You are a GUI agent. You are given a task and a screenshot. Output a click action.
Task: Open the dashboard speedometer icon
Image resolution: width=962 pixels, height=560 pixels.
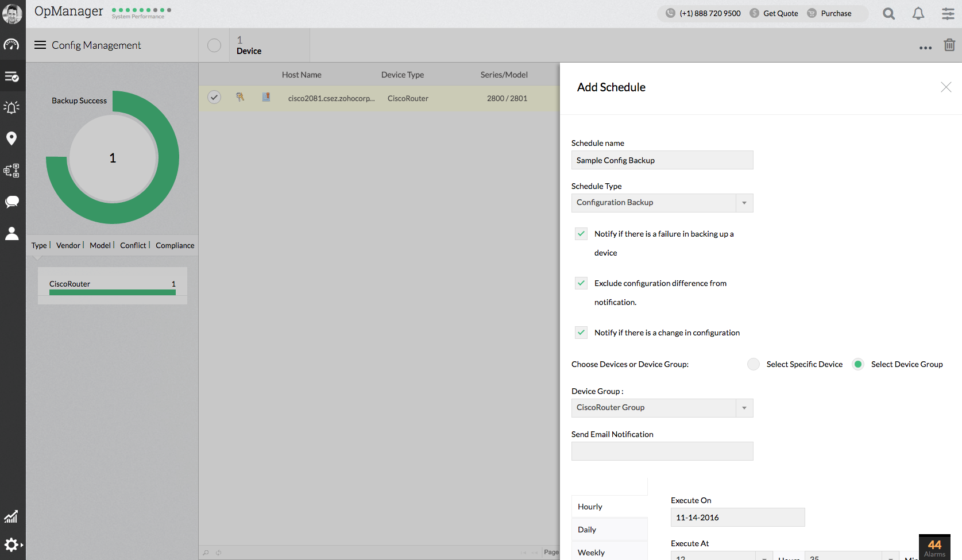tap(11, 45)
